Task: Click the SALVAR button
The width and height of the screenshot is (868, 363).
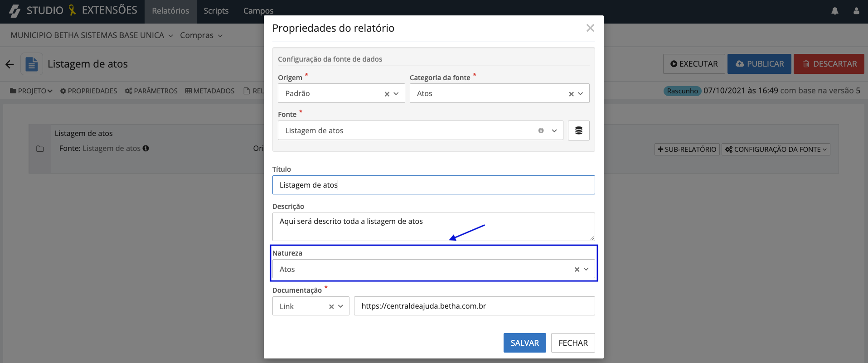Action: tap(525, 343)
